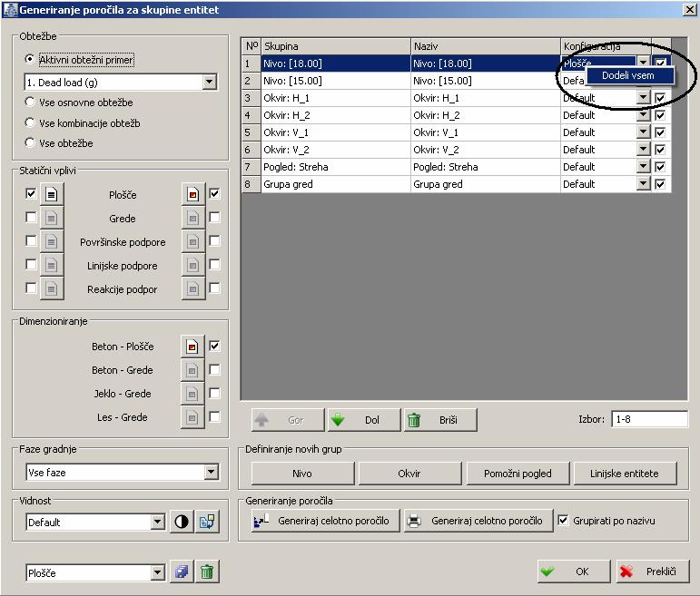Click the Dol move down button

tap(364, 420)
